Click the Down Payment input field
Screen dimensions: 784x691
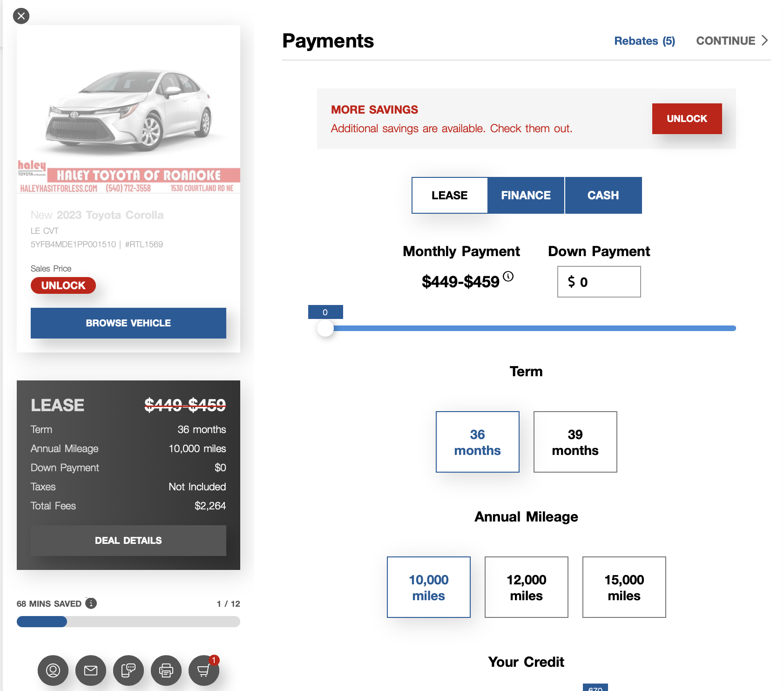[x=599, y=282]
